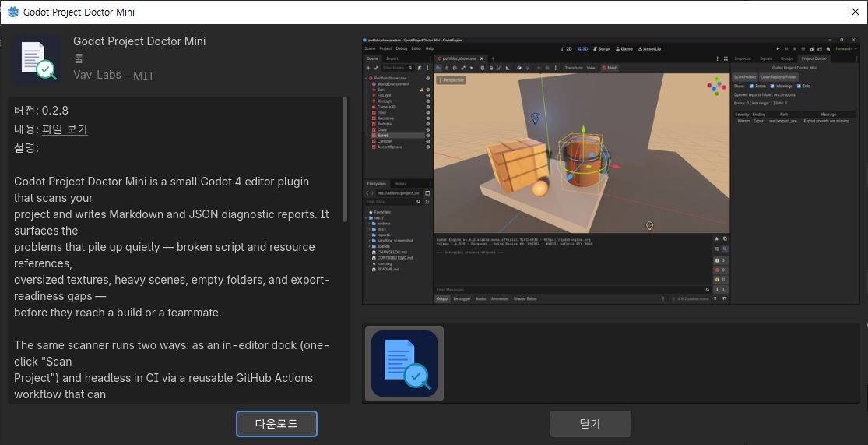Image resolution: width=868 pixels, height=445 pixels.
Task: Select the document-magnifier thumbnail in preview strip
Action: [404, 363]
